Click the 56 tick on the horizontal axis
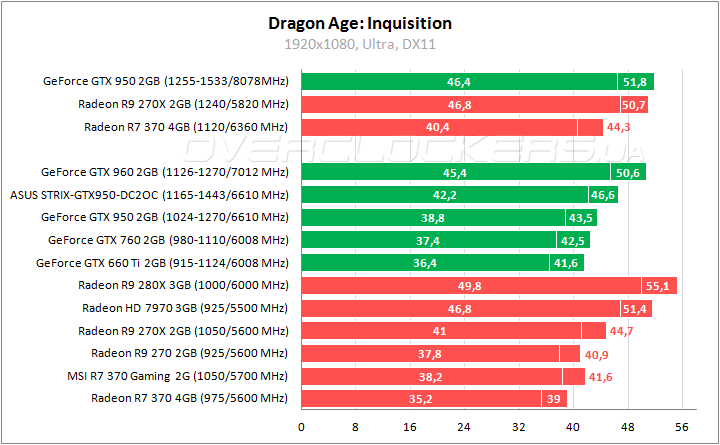Image resolution: width=720 pixels, height=445 pixels. point(682,425)
